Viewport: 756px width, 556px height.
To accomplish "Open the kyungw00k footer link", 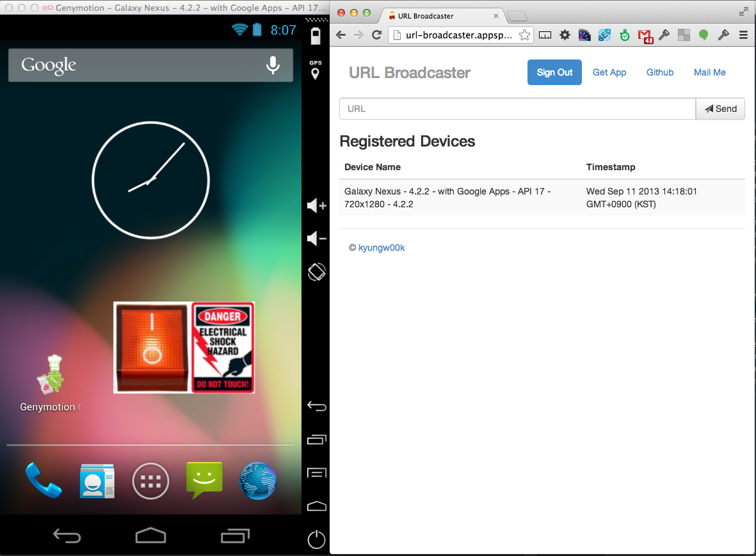I will coord(382,248).
